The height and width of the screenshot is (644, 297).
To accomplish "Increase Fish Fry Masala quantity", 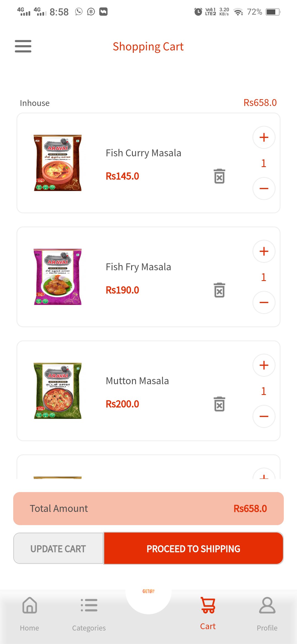I will click(264, 251).
